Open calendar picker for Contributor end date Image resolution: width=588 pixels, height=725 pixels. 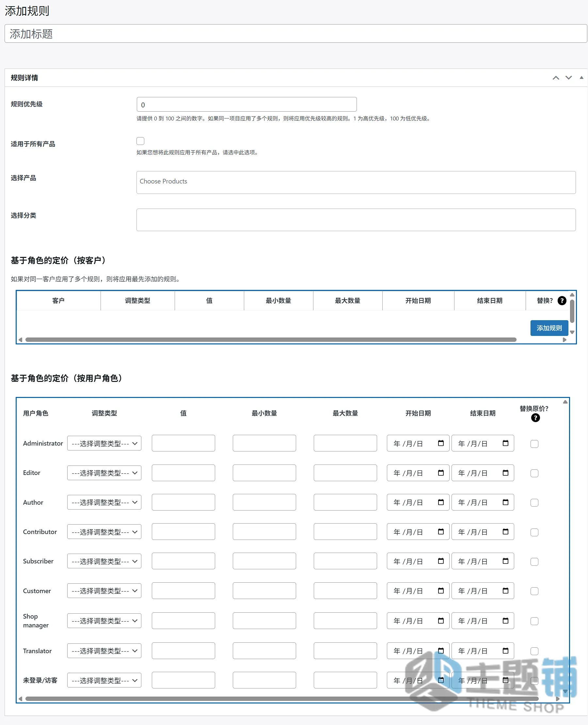[505, 532]
